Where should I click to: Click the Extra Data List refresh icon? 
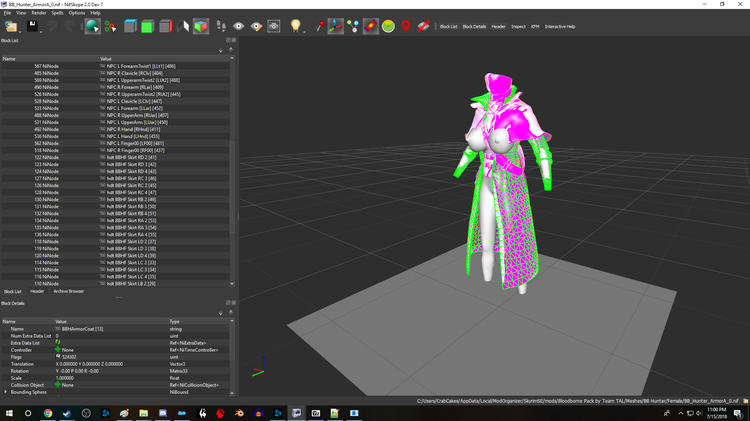[58, 343]
